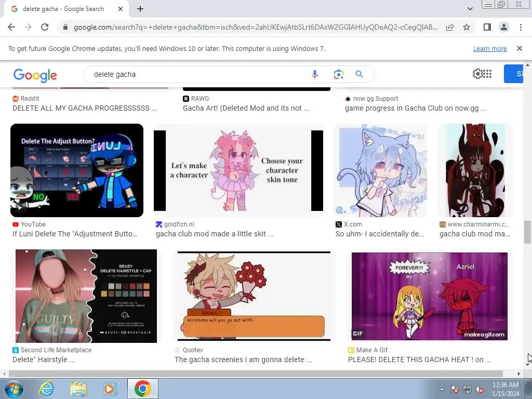Go back to the previous page

point(11,27)
